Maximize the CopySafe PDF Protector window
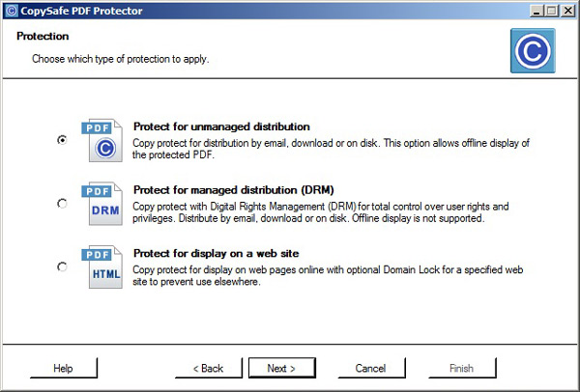The image size is (580, 392). tap(552, 11)
